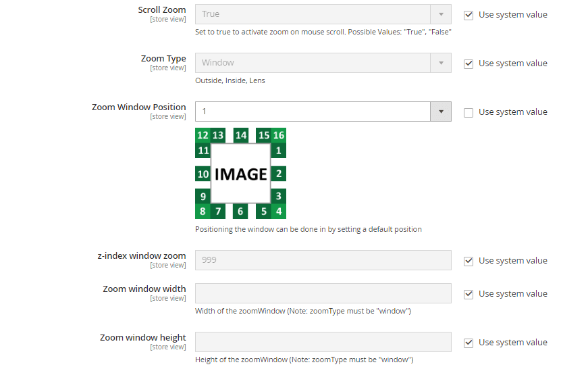
Task: Toggle Use system value for z-index window zoom
Action: [469, 261]
